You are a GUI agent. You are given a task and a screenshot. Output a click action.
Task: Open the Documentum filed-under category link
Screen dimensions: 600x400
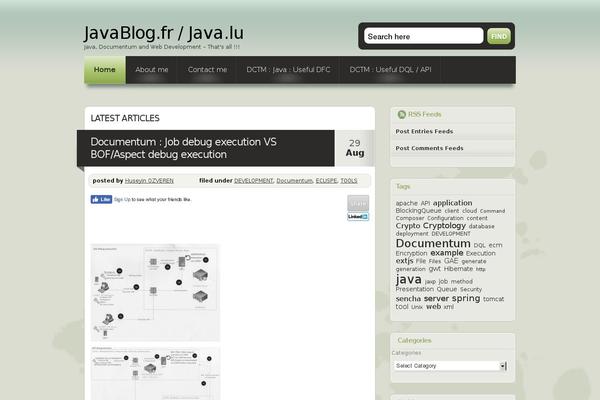(x=295, y=181)
